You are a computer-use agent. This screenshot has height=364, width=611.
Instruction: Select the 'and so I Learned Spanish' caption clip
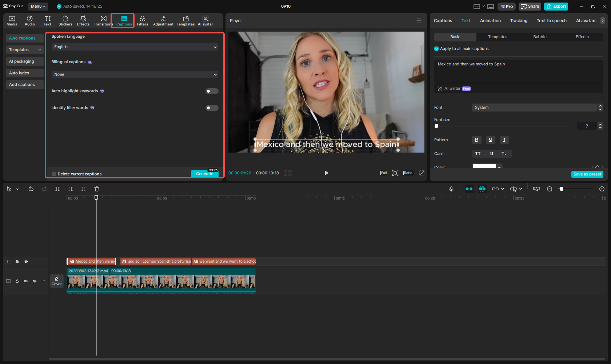(156, 261)
